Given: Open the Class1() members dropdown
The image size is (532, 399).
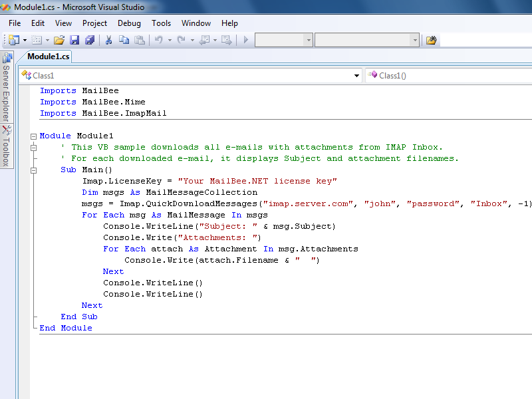Looking at the screenshot, I should (448, 75).
